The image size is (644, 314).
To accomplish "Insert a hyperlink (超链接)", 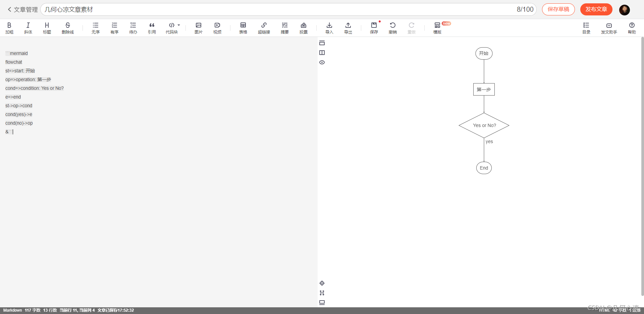I will (264, 28).
